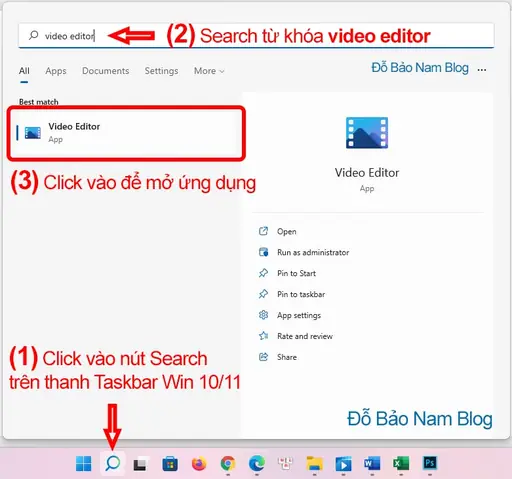Open the three-dots options menu

click(x=482, y=70)
